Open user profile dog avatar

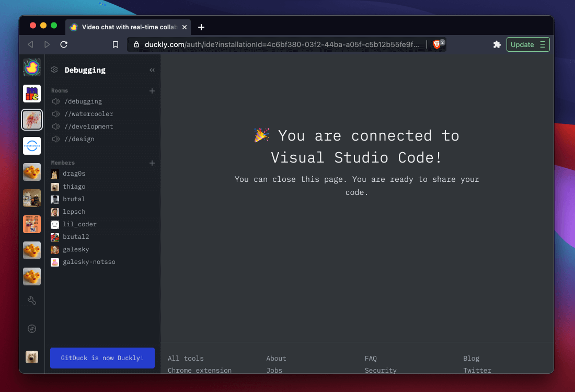tap(32, 357)
